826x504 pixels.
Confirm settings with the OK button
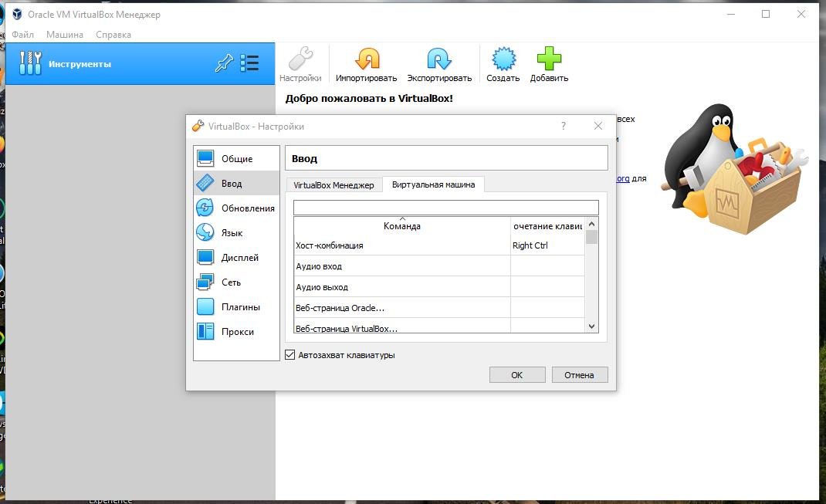[516, 375]
